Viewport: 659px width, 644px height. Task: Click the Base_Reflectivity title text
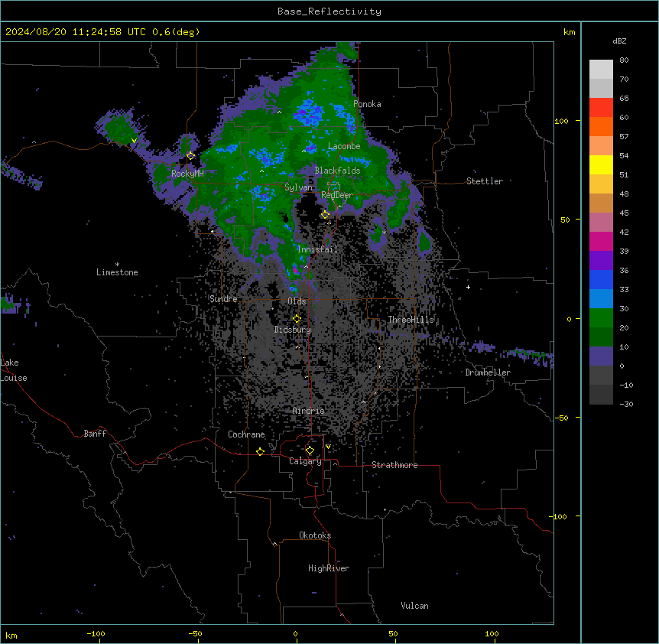[329, 11]
